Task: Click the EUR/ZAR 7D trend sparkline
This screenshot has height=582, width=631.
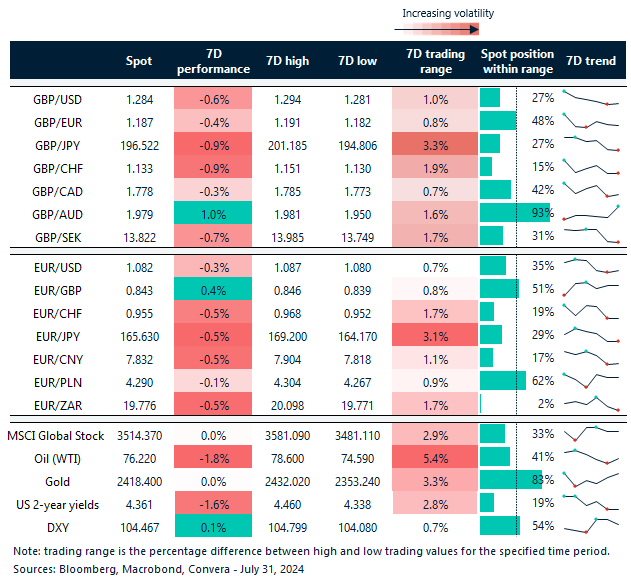Action: coord(591,403)
